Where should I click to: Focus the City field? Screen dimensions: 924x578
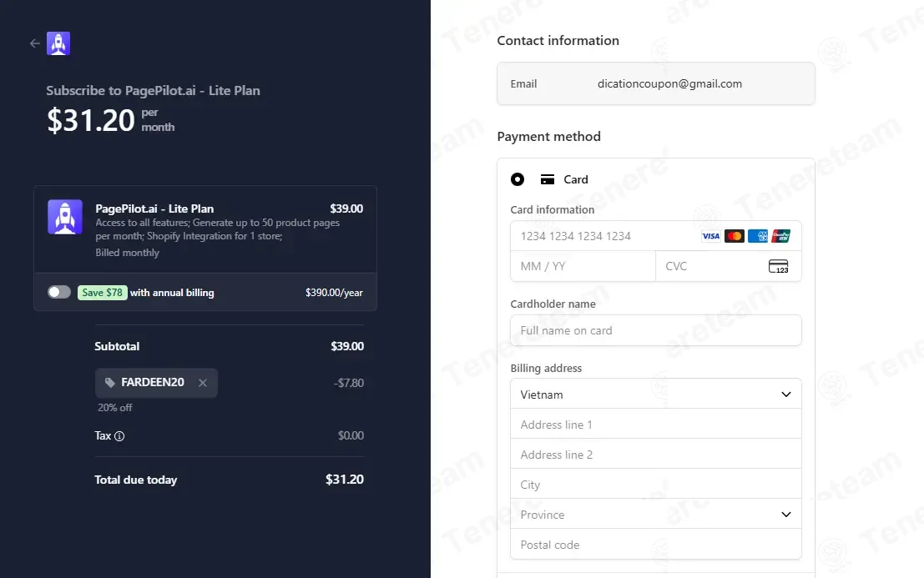coord(655,485)
